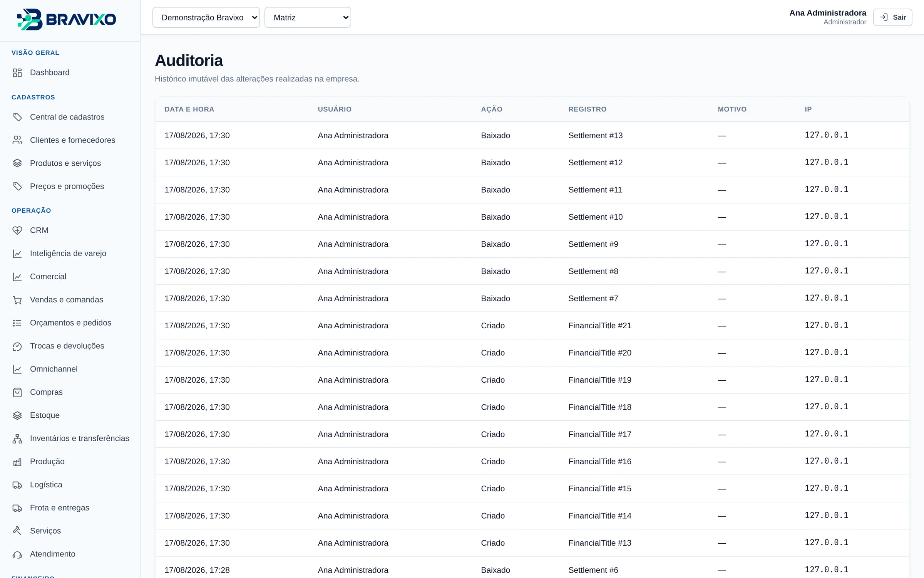Click the Bravixo logo
Viewport: 924px width, 578px height.
[x=66, y=19]
